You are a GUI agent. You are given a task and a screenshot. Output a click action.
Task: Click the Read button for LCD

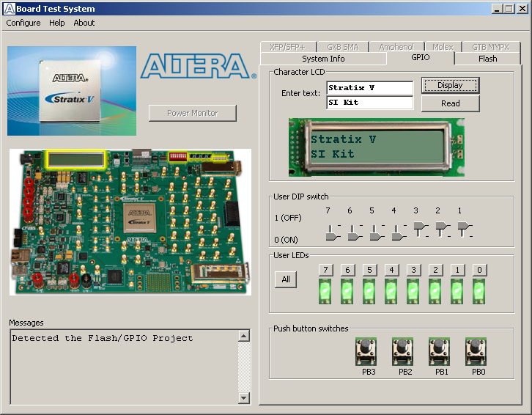(450, 103)
